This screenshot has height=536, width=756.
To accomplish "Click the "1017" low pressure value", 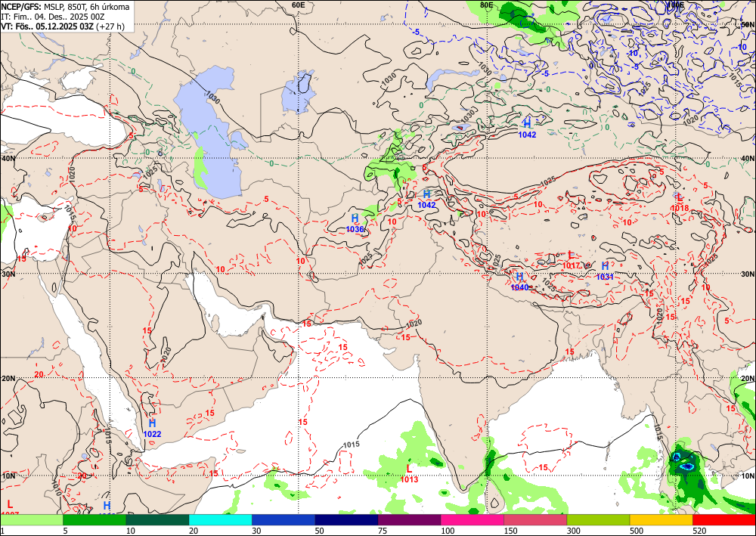I will 572,265.
